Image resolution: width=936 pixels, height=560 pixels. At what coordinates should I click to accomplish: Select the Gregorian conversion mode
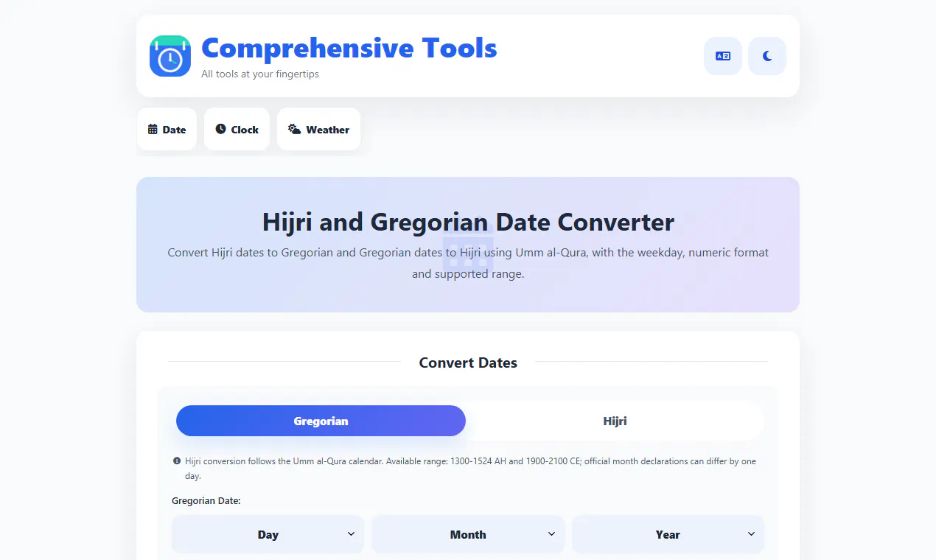point(321,421)
